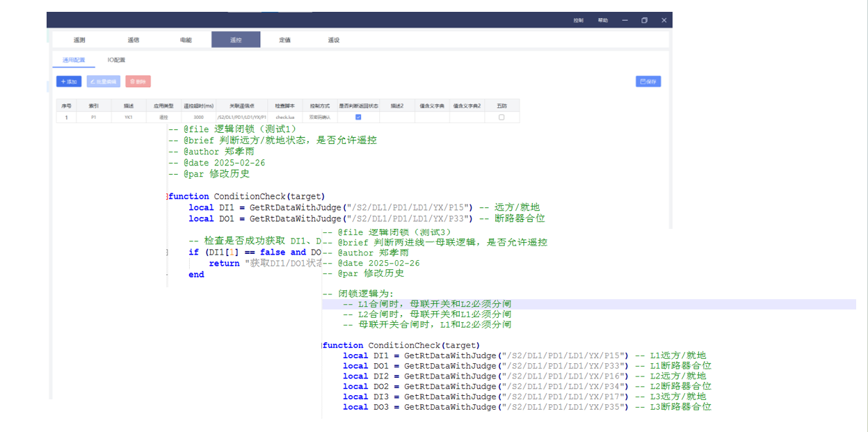Click the 添加 (add) button

[x=69, y=81]
